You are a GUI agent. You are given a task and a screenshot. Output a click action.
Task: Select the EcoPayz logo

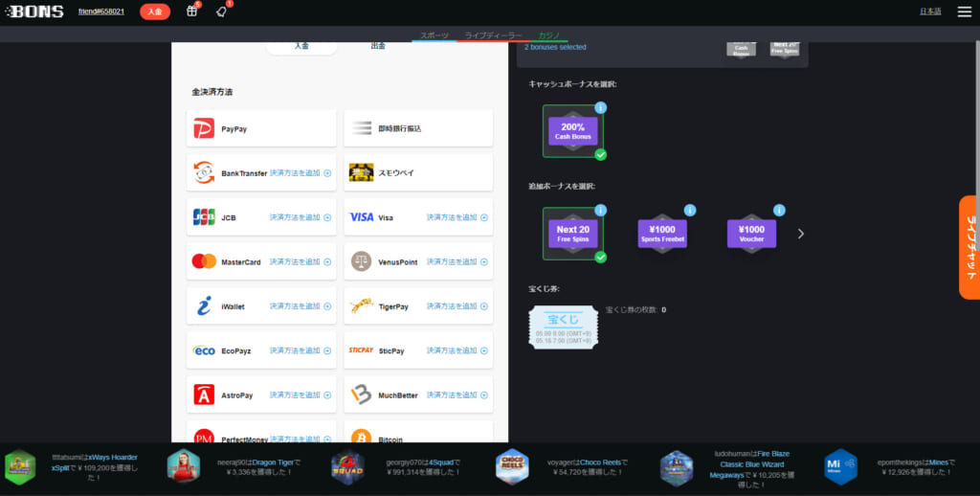tap(204, 350)
